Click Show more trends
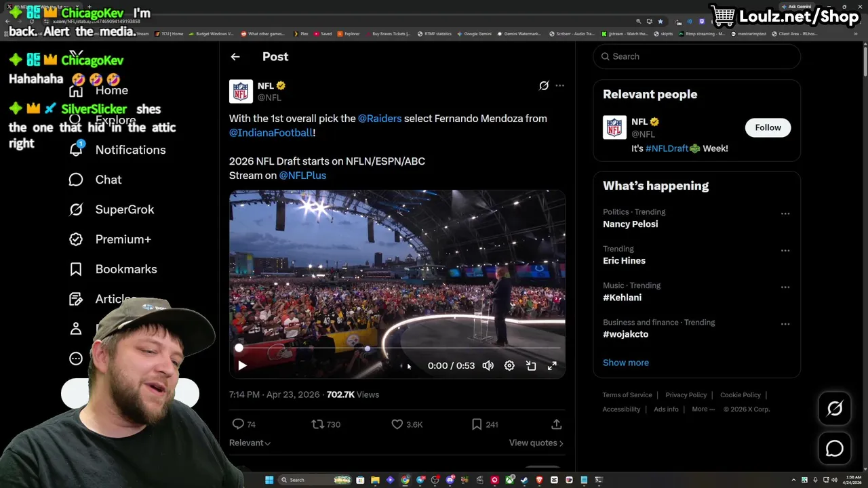868x488 pixels. coord(626,363)
